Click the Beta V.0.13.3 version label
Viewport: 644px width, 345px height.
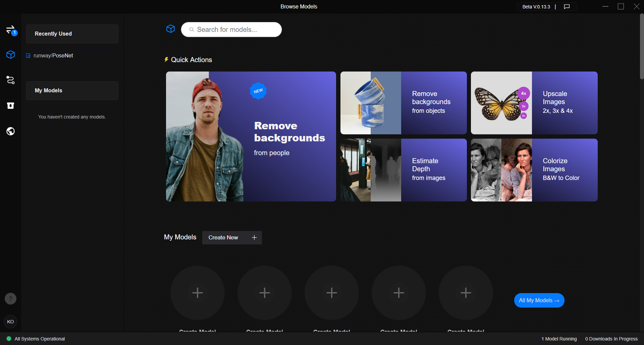[x=536, y=7]
